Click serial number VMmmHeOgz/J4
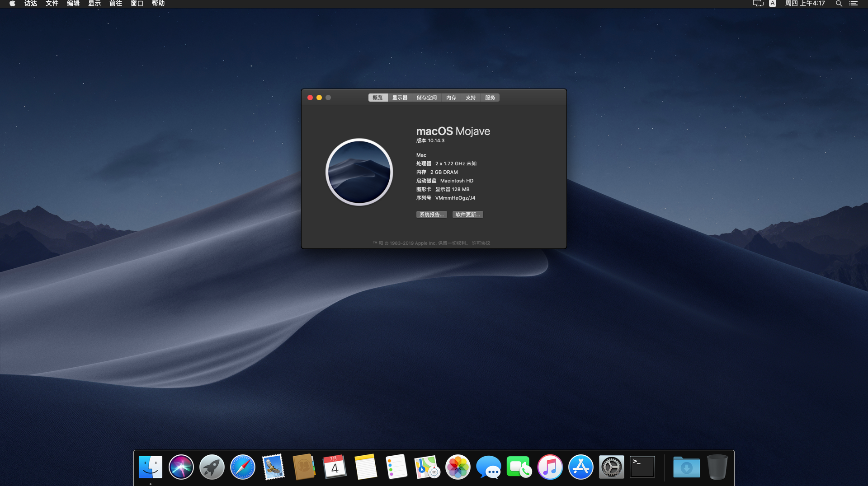Image resolution: width=868 pixels, height=486 pixels. pos(455,198)
